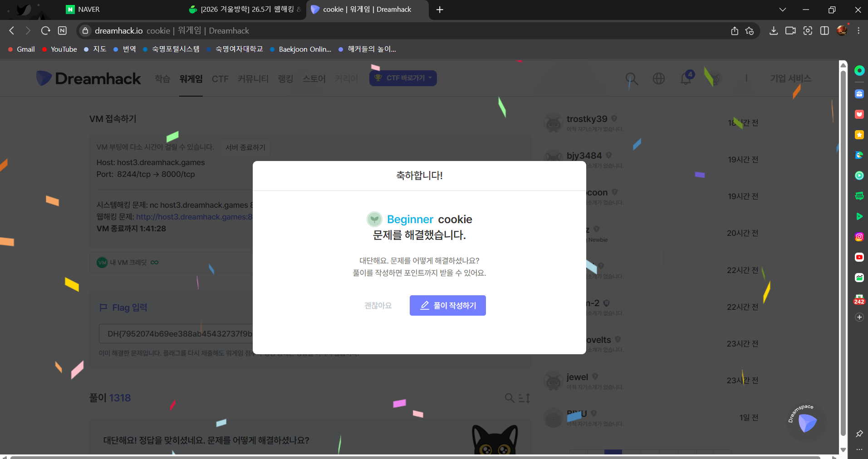Expand the tab list chevron
The width and height of the screenshot is (868, 459).
tap(782, 9)
